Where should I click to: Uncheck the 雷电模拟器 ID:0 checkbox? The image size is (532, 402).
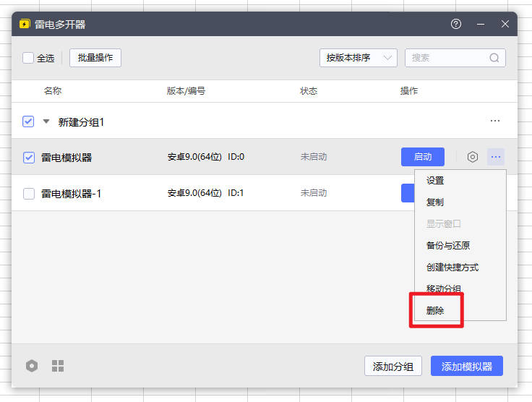tap(29, 158)
